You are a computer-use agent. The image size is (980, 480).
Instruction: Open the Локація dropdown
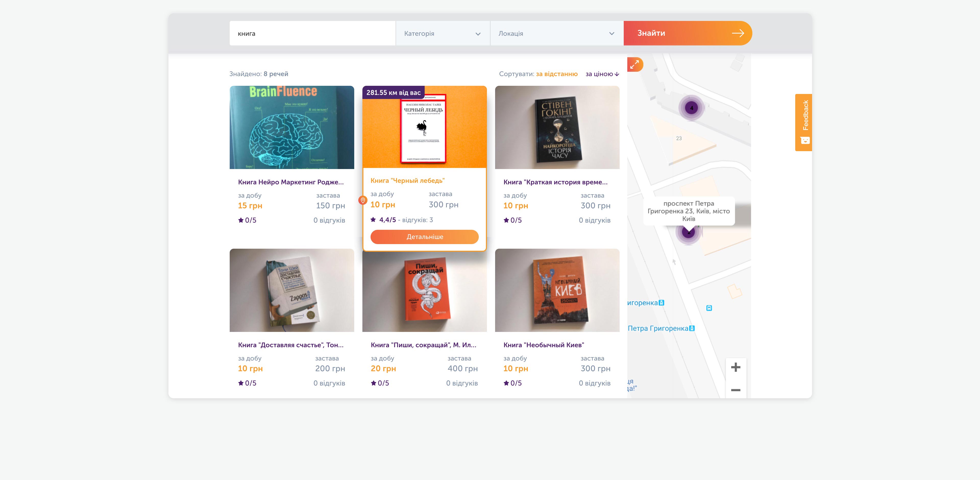pos(557,33)
